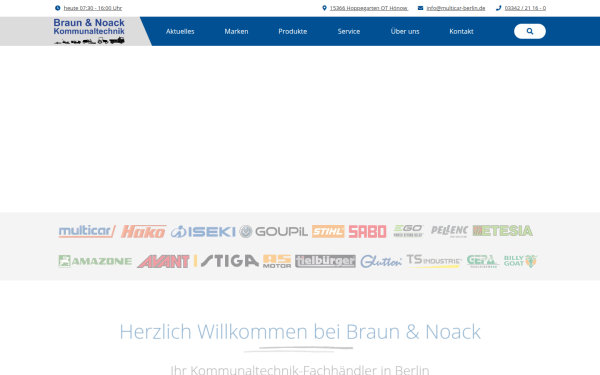Click the Braun & Noack Kommunaltechnik logo
Image resolution: width=600 pixels, height=375 pixels.
[x=89, y=31]
